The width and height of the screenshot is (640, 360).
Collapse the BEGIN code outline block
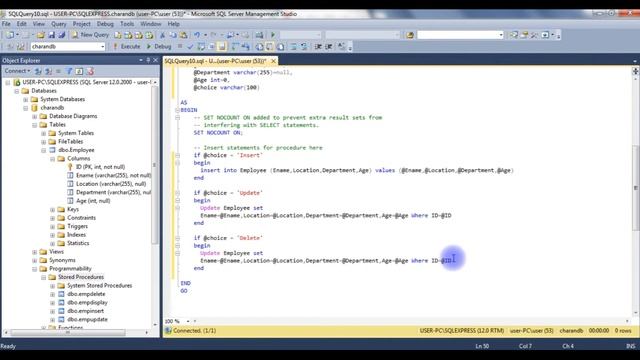(x=178, y=110)
